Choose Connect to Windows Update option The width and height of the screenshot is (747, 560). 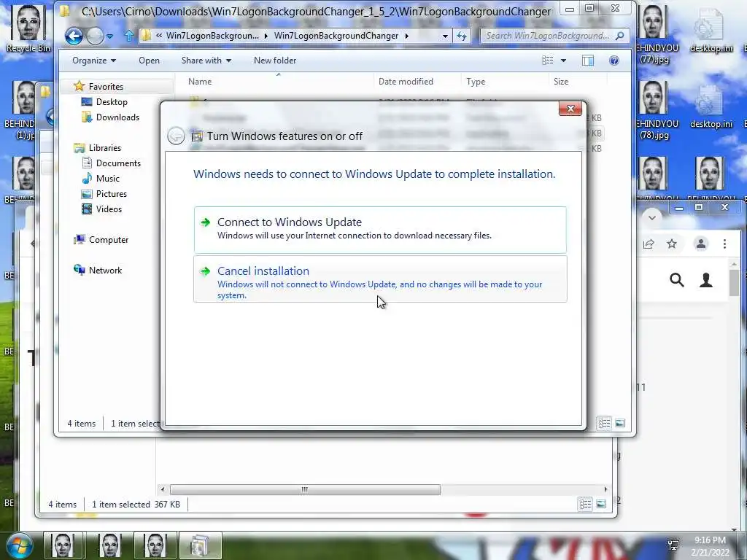point(380,229)
